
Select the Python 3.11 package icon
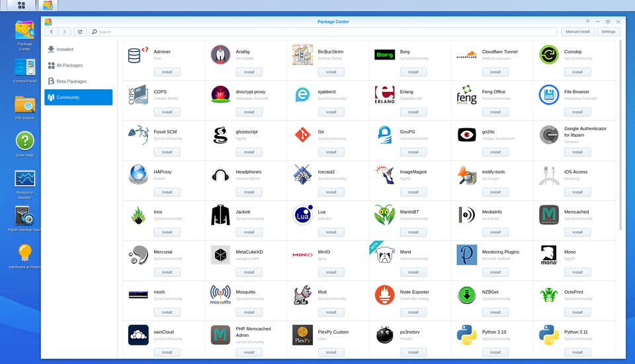coord(549,335)
